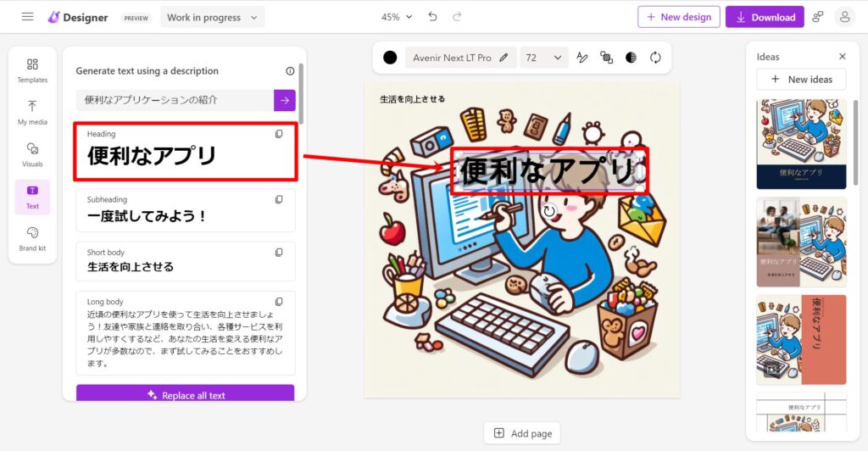Screen dimensions: 868x451
Task: Click the left panel scrollbar
Action: click(x=301, y=94)
